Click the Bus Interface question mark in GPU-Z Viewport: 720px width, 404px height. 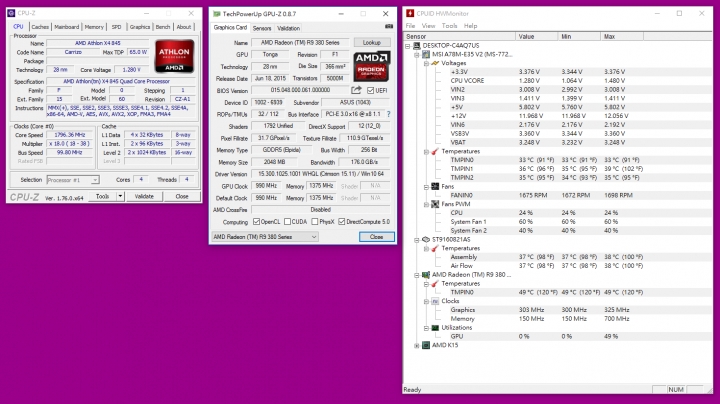(388, 114)
